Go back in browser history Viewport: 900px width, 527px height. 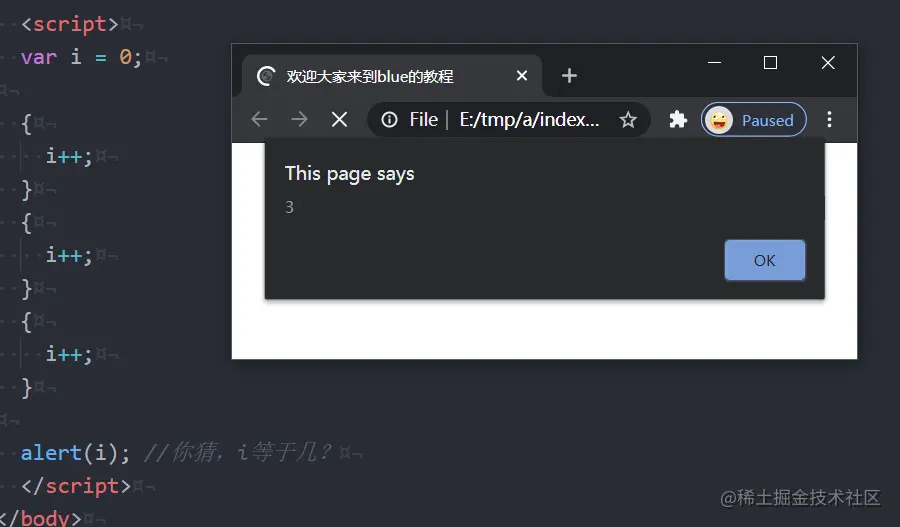259,119
